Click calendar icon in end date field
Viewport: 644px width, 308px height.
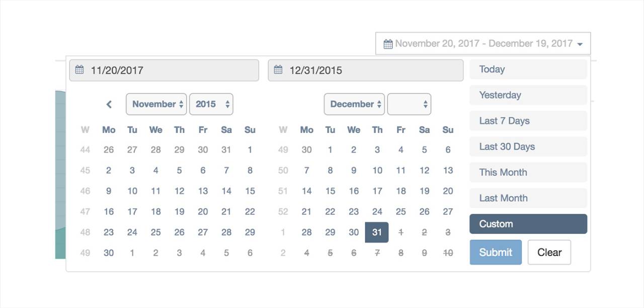point(278,70)
